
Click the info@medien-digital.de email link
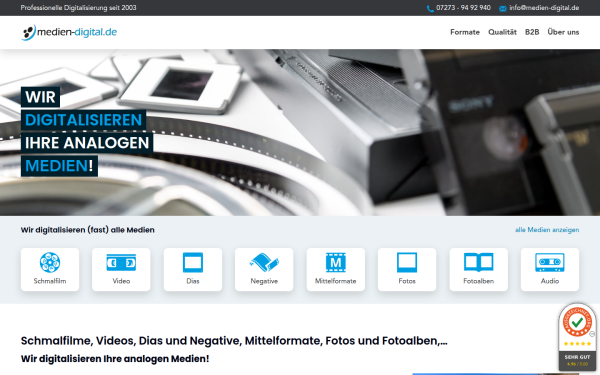[x=544, y=8]
